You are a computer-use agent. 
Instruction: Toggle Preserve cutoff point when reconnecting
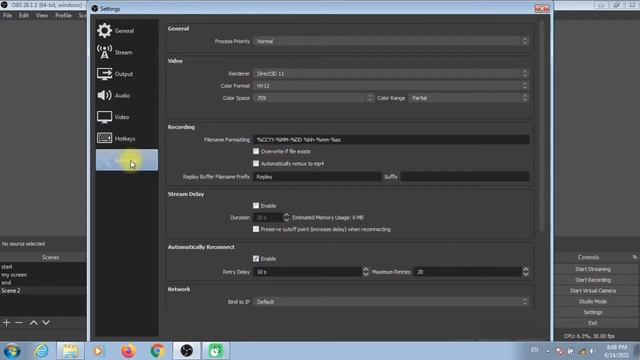tap(256, 229)
